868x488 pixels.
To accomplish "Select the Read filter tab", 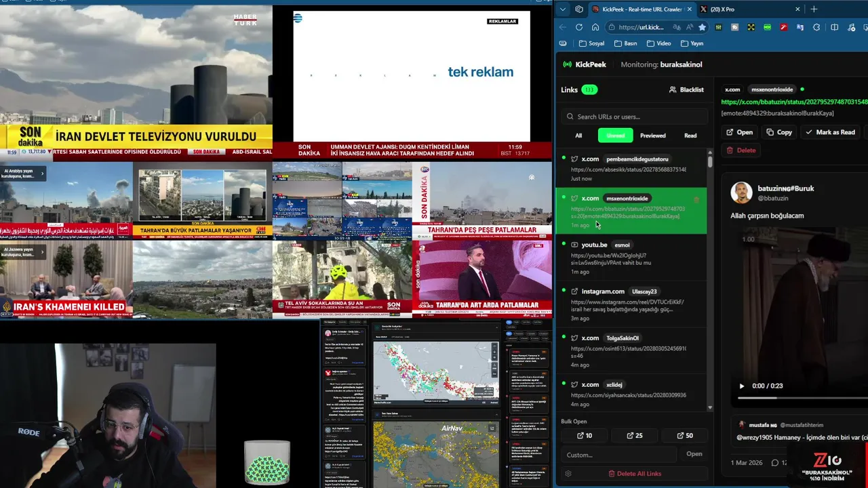I will click(x=690, y=136).
